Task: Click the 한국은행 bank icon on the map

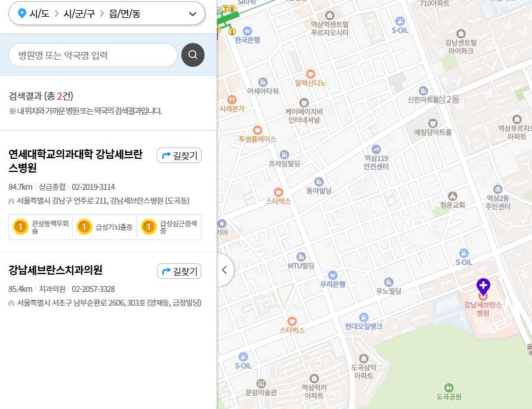Action: 248,31
